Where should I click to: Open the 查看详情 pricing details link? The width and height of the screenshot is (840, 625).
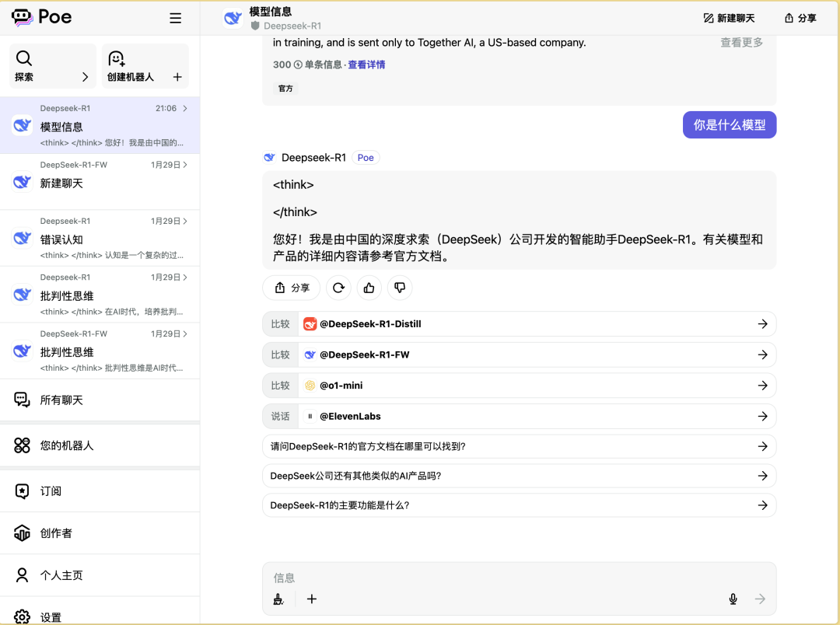[366, 65]
